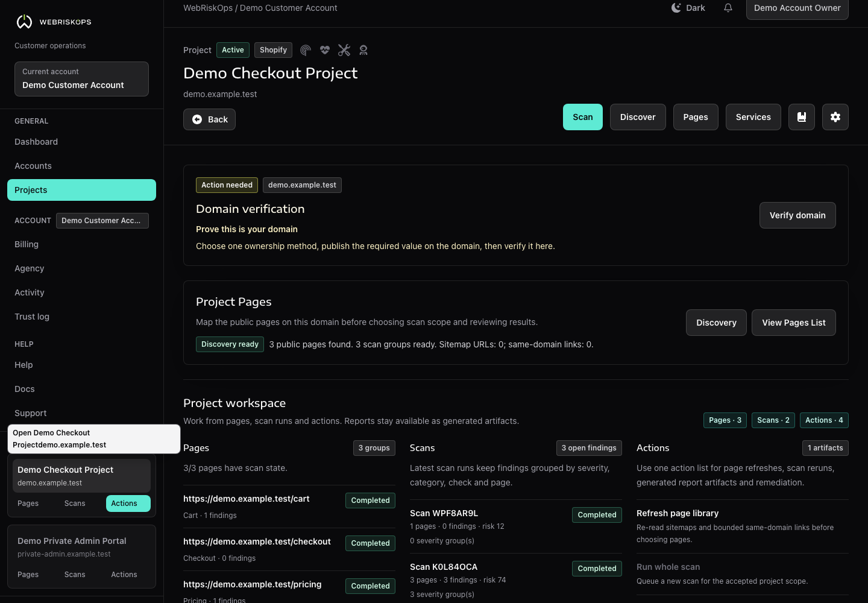Click the wrench and screwdriver tools icon

pyautogui.click(x=344, y=50)
